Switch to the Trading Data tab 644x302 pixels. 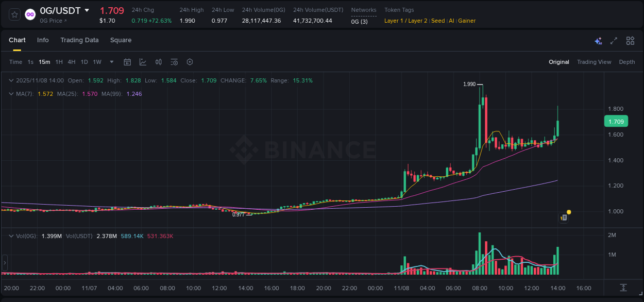(x=79, y=40)
